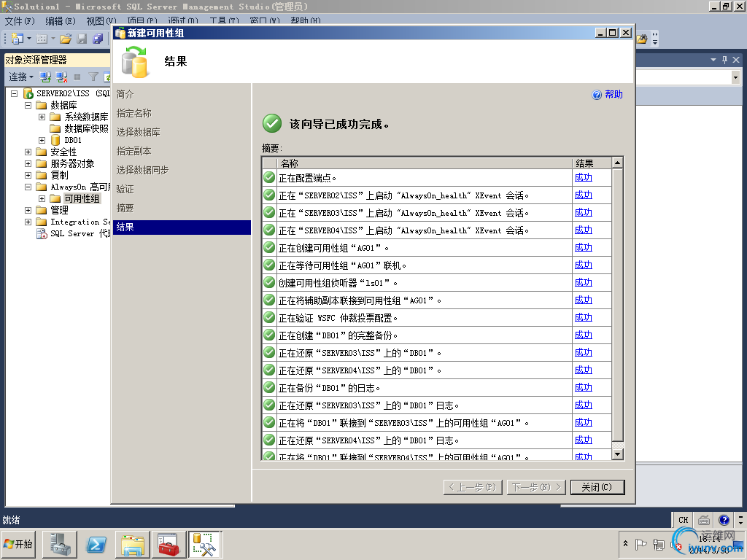This screenshot has height=560, width=747.
Task: Click the red toolbox taskbar icon
Action: point(169,544)
